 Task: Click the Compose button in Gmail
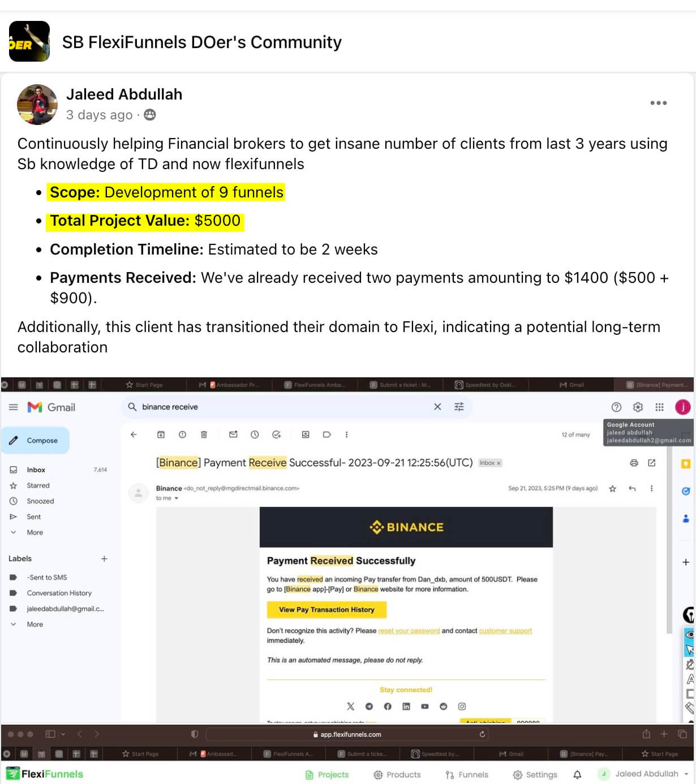(x=35, y=440)
